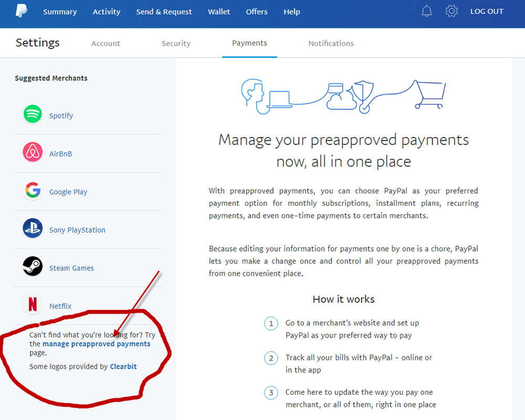Screen dimensions: 525x420
Task: Click the LOG OUT button
Action: coord(487,12)
